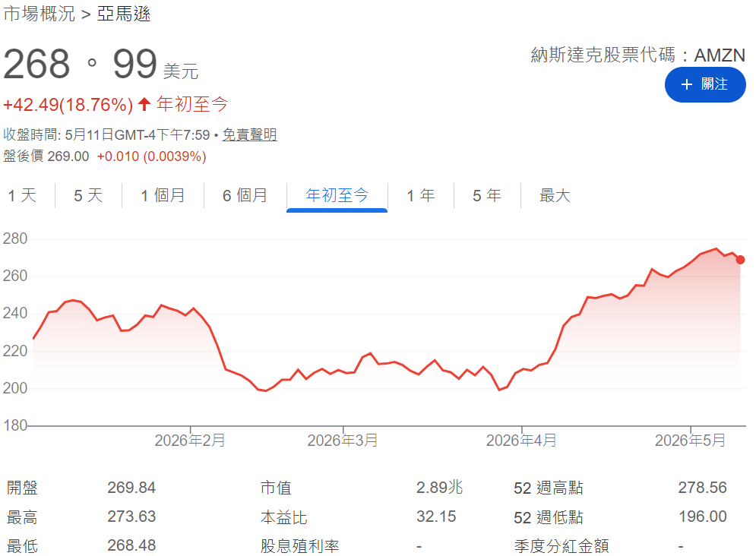Click the 2026年5月 axis label
The height and width of the screenshot is (556, 756).
coord(690,440)
